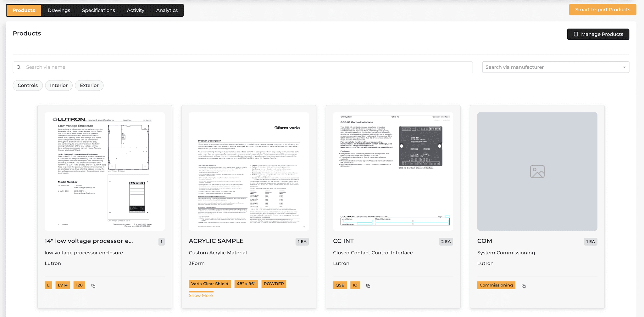644x317 pixels.
Task: Click Custom Acrylic Material description
Action: pos(218,252)
